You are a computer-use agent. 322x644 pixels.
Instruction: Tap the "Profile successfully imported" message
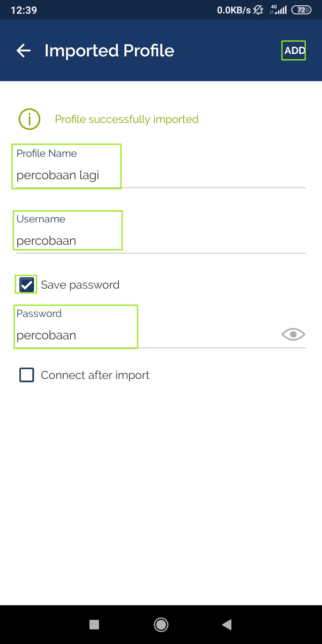127,119
